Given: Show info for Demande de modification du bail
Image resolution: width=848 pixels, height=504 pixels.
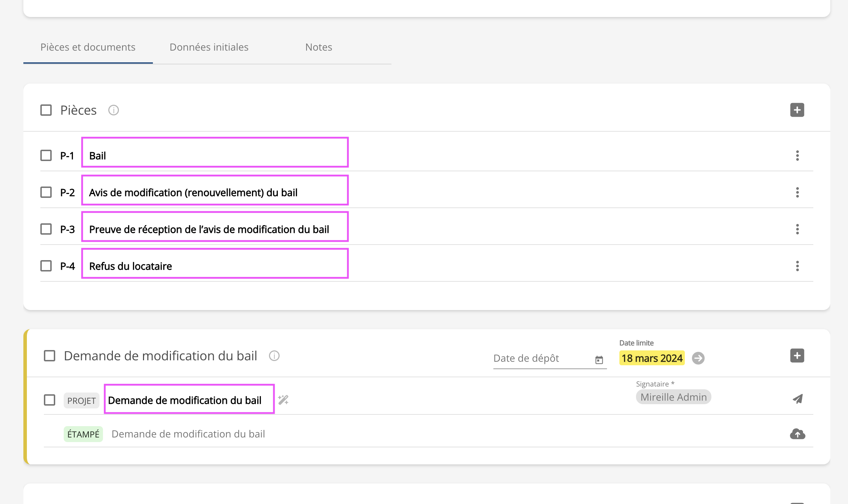Looking at the screenshot, I should click(x=274, y=356).
